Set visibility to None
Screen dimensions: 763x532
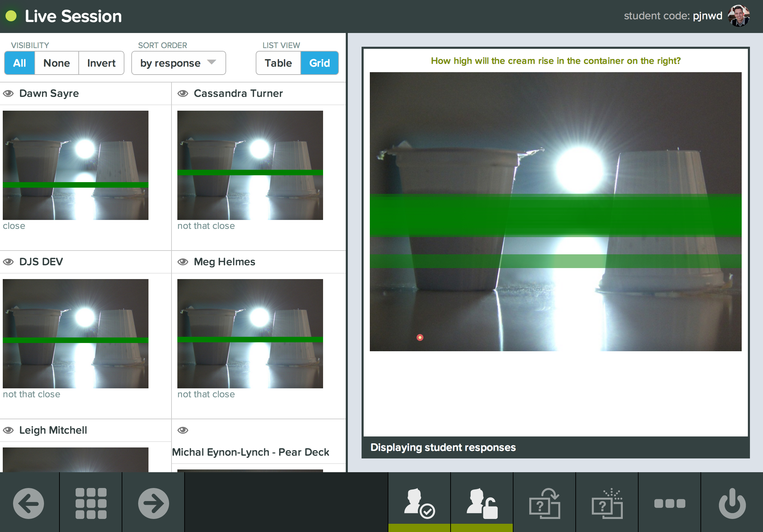pyautogui.click(x=56, y=63)
